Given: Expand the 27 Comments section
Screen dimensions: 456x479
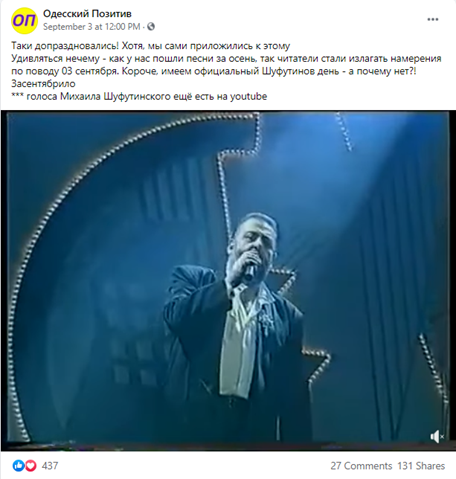Looking at the screenshot, I should point(361,466).
